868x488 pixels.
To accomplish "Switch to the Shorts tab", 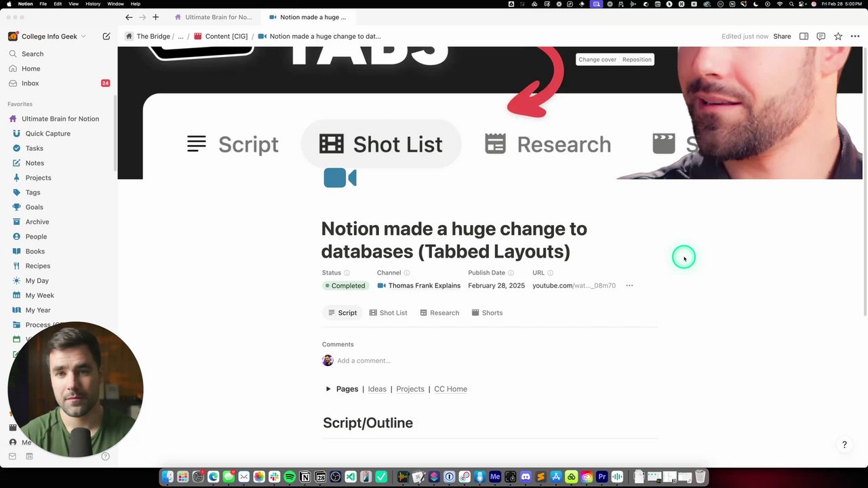I will 487,312.
